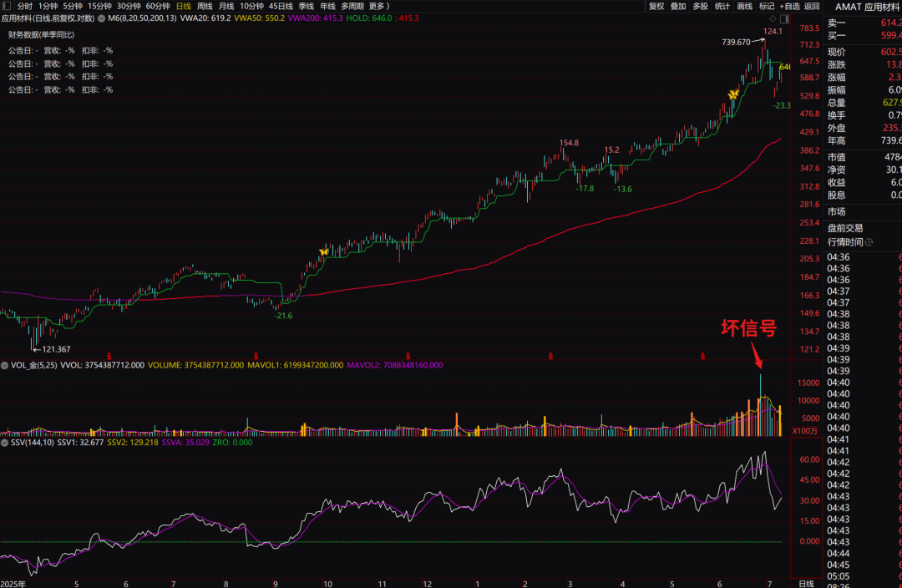The image size is (902, 588).
Task: Open the 统计 statistics tool
Action: (x=722, y=7)
